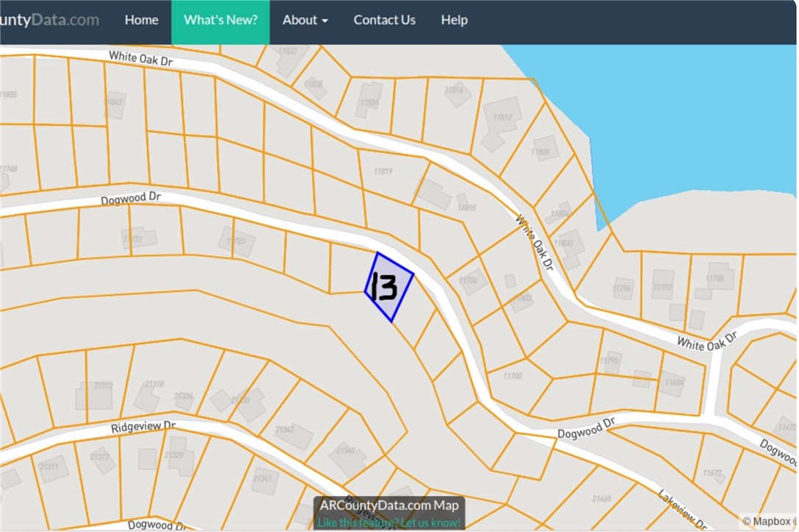Open the Contact Us page
This screenshot has height=532, width=799.
tap(384, 21)
